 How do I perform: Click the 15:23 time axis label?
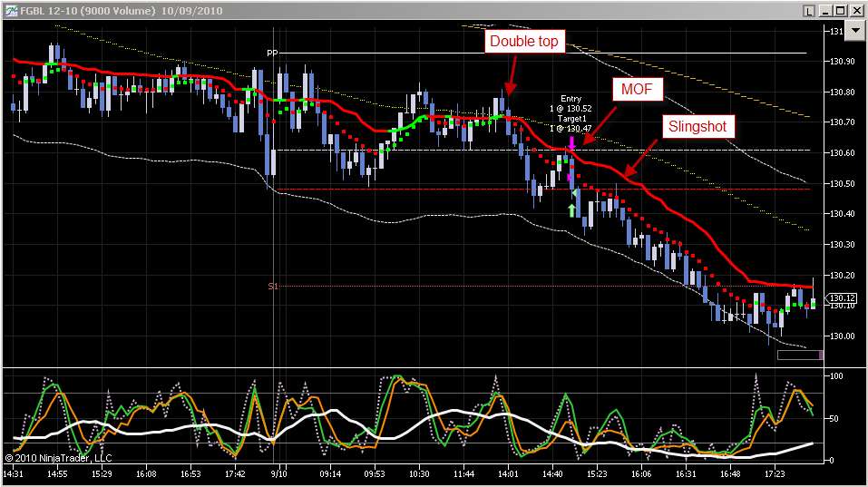click(x=597, y=473)
